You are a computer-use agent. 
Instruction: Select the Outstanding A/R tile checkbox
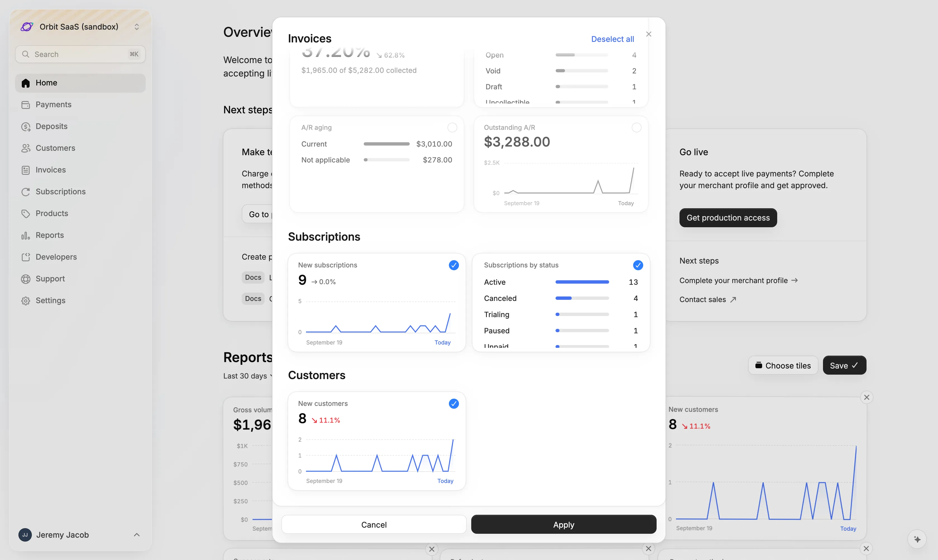pyautogui.click(x=636, y=128)
